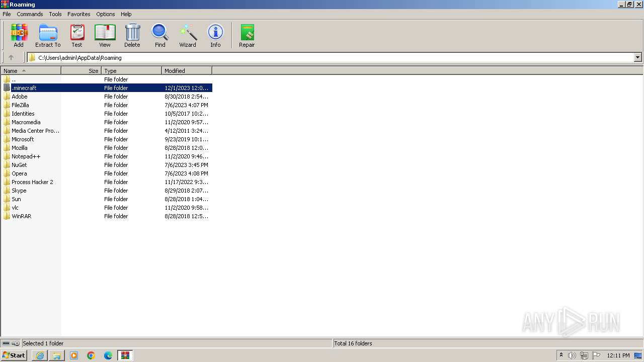Click FileZilla's modified date 7/6/2023 4:07 PM
Viewport: 644px width, 362px height.
[186, 105]
